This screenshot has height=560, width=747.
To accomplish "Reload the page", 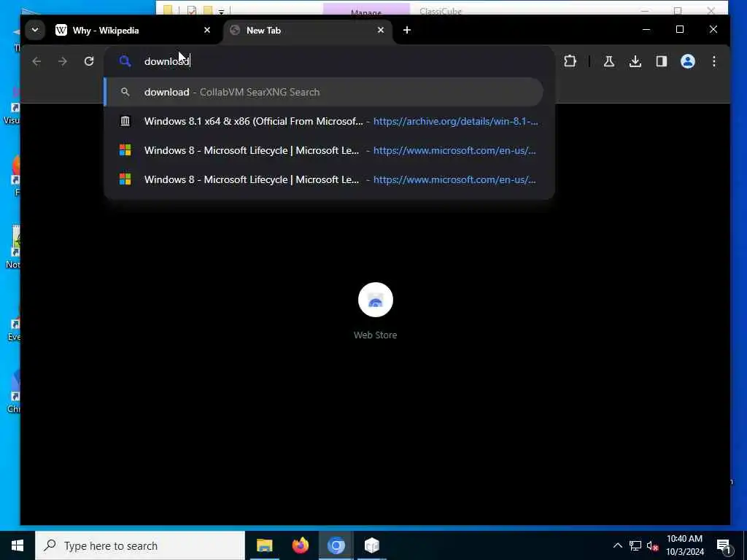I will [89, 61].
